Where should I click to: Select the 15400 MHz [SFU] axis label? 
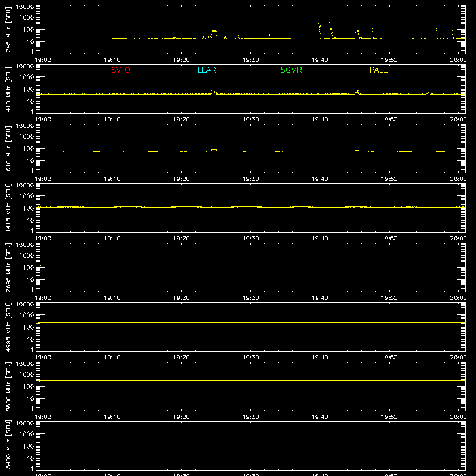(x=8, y=446)
